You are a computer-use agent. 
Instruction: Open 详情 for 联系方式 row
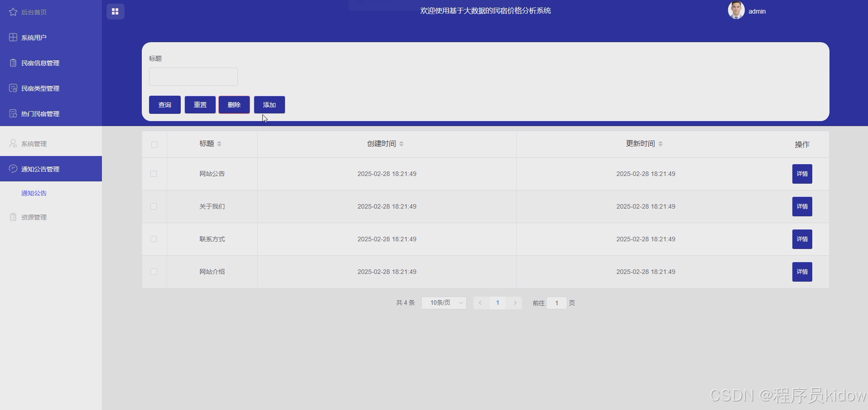[802, 239]
